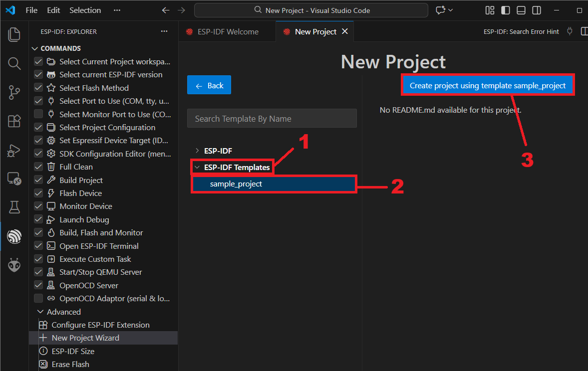The image size is (588, 371).
Task: Uncheck the Build Project checkbox
Action: (x=38, y=180)
